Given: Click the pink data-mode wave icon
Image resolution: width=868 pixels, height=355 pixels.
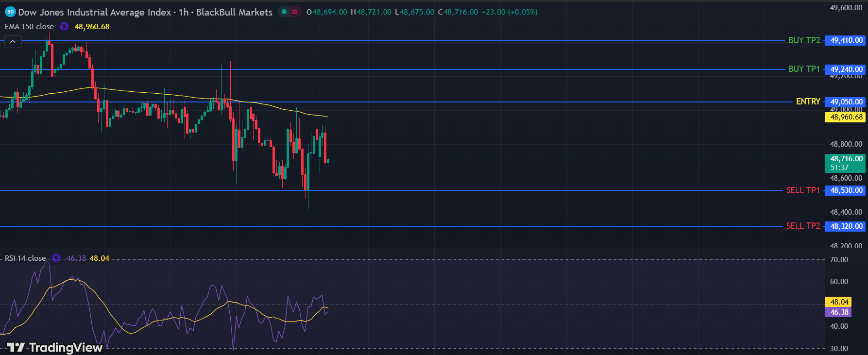Looking at the screenshot, I should (x=295, y=12).
